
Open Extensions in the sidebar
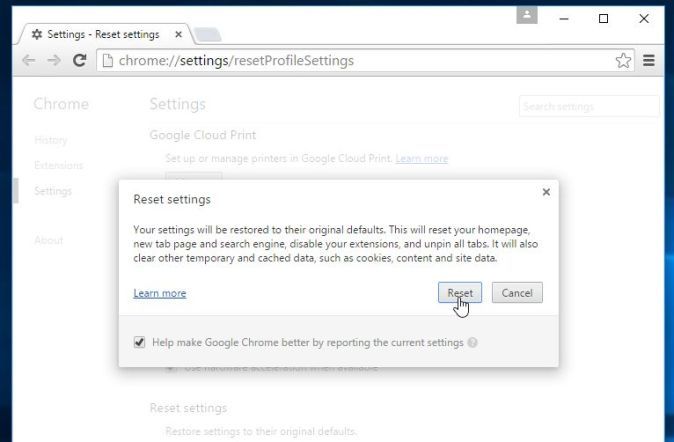click(x=58, y=165)
